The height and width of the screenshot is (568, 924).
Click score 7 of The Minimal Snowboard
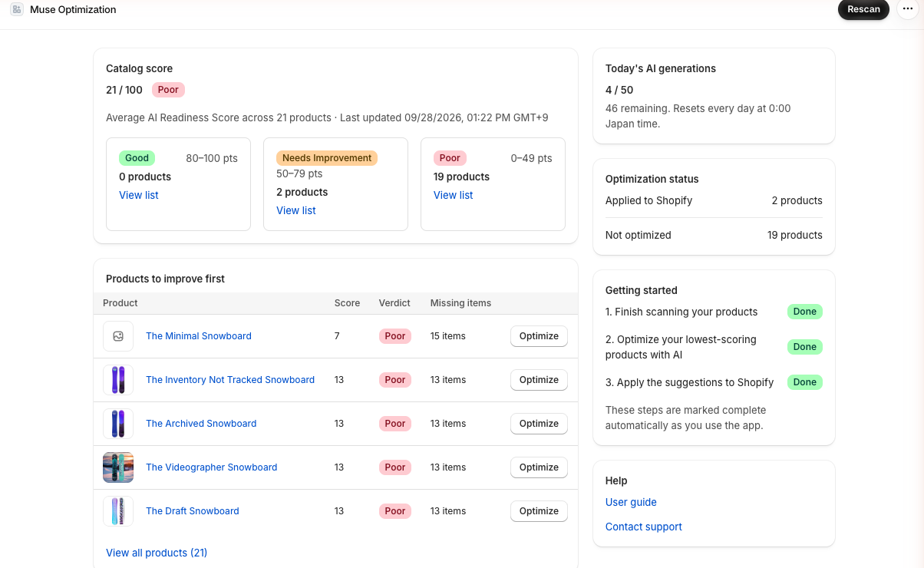click(337, 336)
